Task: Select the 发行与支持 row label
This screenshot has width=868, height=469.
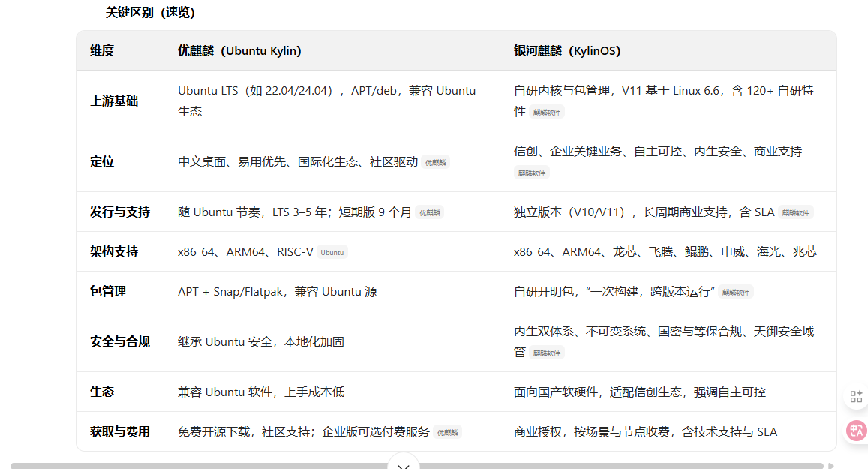Action: pyautogui.click(x=119, y=212)
